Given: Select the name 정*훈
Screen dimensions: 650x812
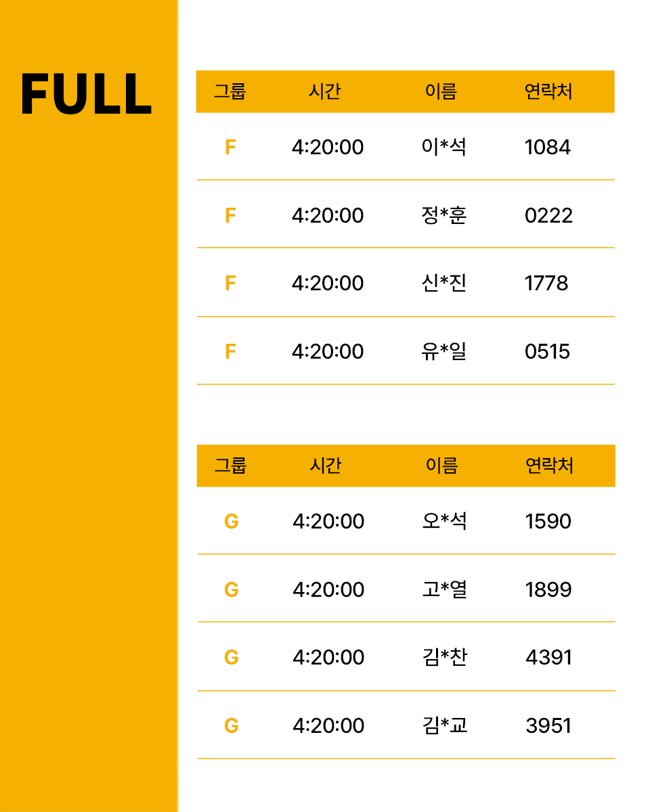Looking at the screenshot, I should (443, 215).
